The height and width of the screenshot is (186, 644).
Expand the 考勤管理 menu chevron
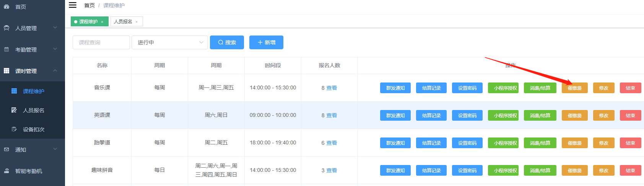[x=55, y=49]
